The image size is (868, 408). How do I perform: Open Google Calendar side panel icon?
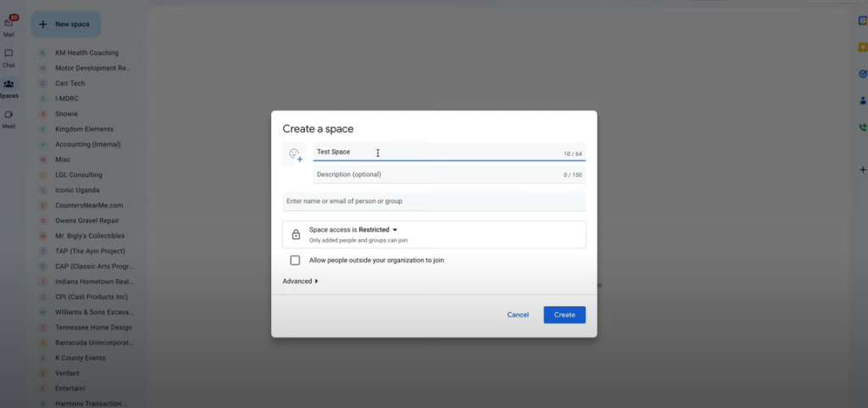[862, 21]
